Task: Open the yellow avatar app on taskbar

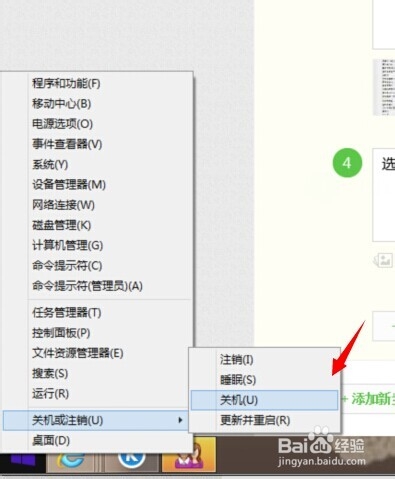Action: coord(189,455)
